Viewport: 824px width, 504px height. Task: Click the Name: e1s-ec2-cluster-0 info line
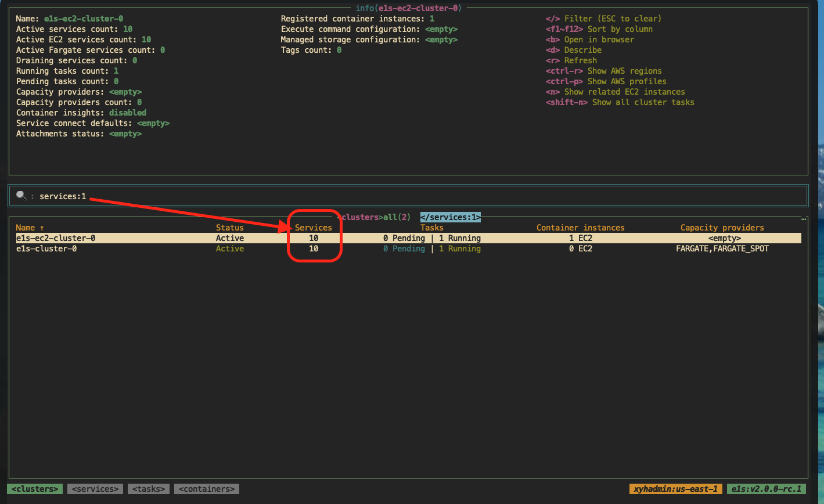pyautogui.click(x=70, y=19)
